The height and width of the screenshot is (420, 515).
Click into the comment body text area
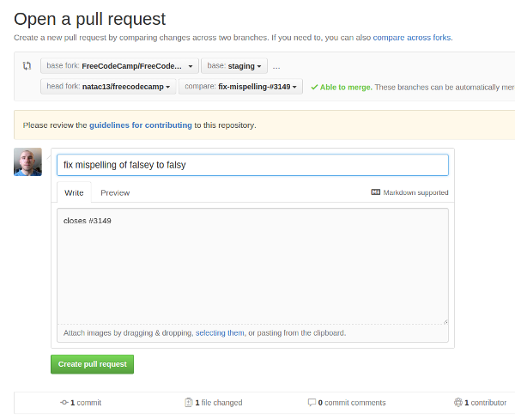(252, 266)
